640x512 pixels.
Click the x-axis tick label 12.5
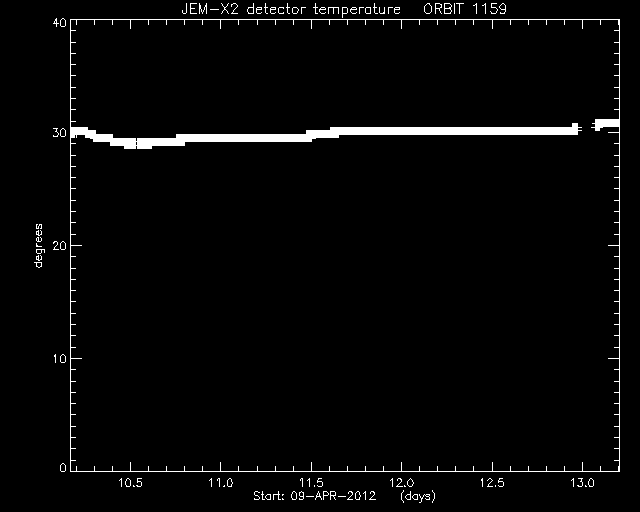point(492,483)
